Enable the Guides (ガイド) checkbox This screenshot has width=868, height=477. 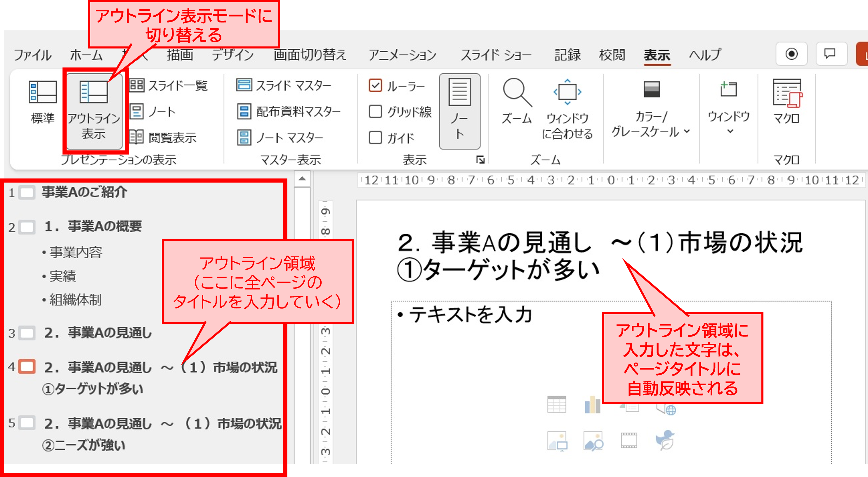tap(375, 138)
